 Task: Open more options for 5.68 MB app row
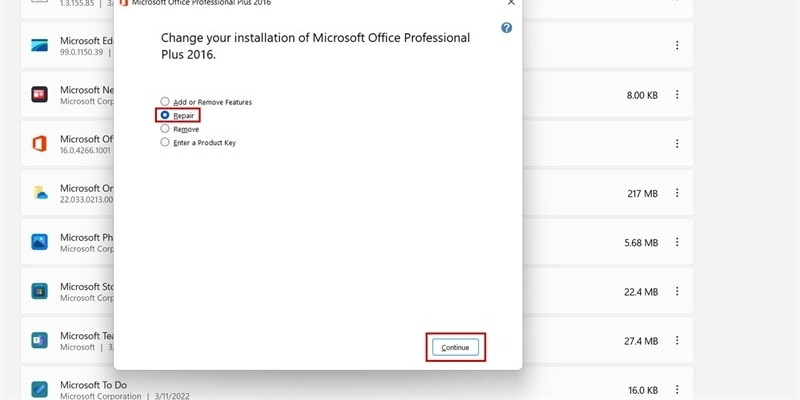coord(677,242)
